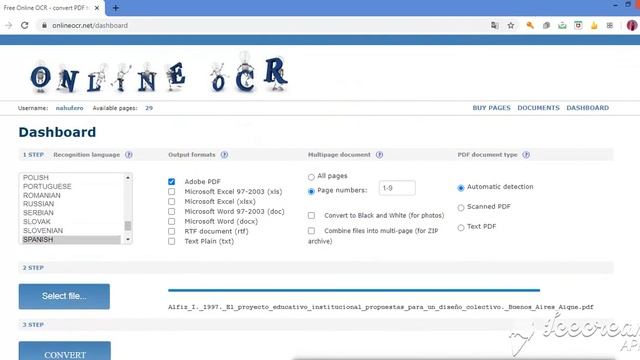This screenshot has height=360, width=640.
Task: Select the Page numbers radio option
Action: coord(311,191)
